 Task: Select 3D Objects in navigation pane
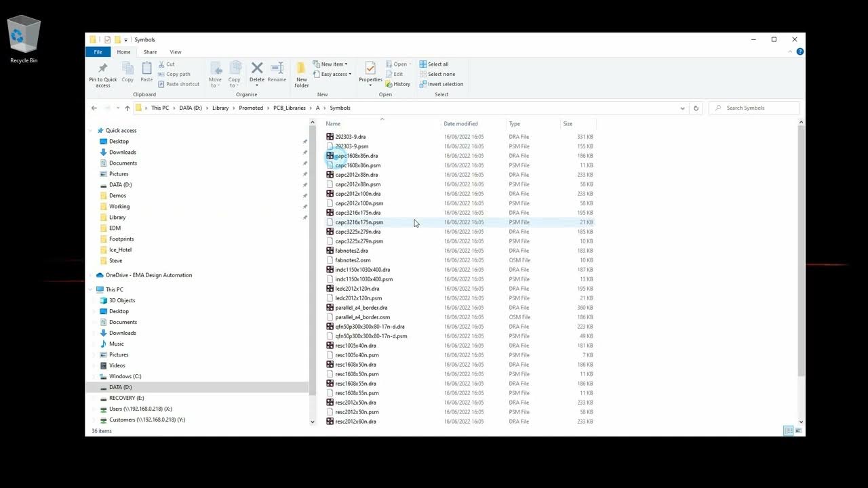pyautogui.click(x=122, y=300)
